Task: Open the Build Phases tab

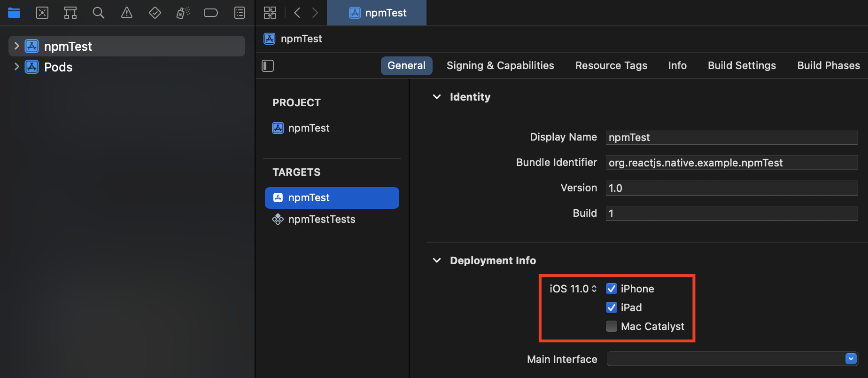Action: tap(829, 66)
